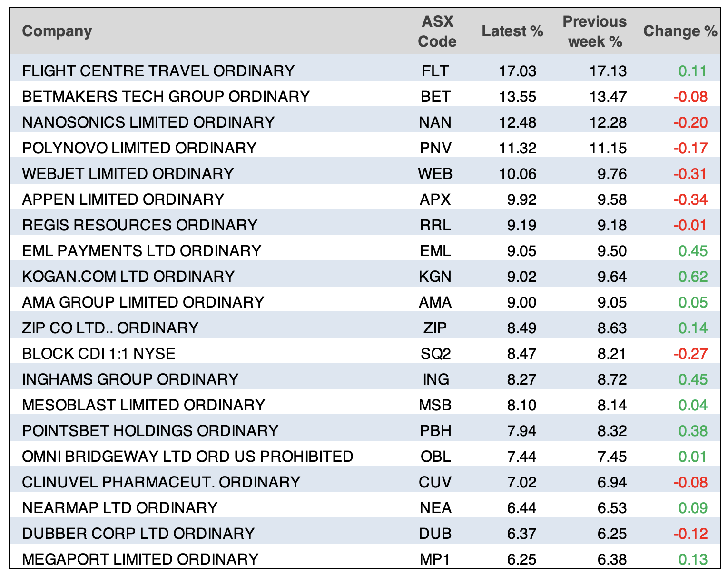The width and height of the screenshot is (728, 576).
Task: Select NANOSONICS LIMITED ORDINARY company name
Action: [x=148, y=122]
